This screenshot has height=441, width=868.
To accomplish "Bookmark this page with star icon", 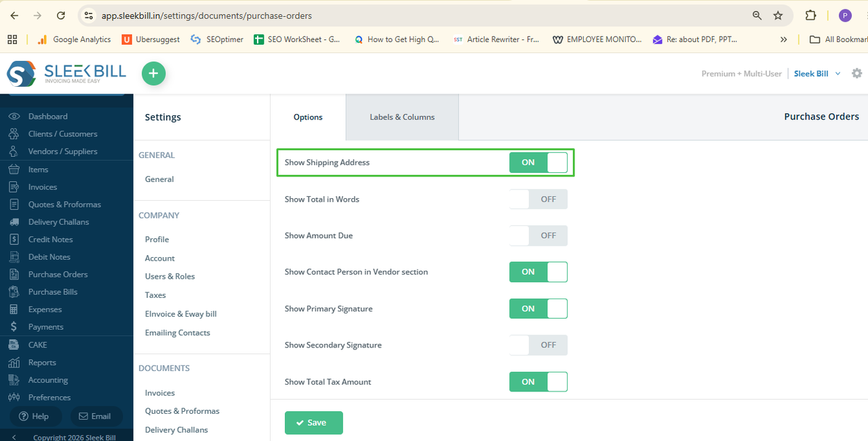I will (x=778, y=15).
